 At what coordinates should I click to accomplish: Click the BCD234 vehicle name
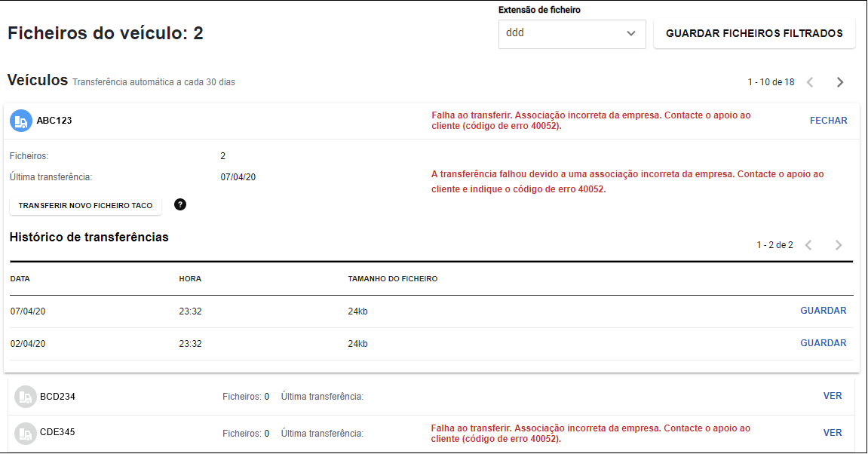57,397
